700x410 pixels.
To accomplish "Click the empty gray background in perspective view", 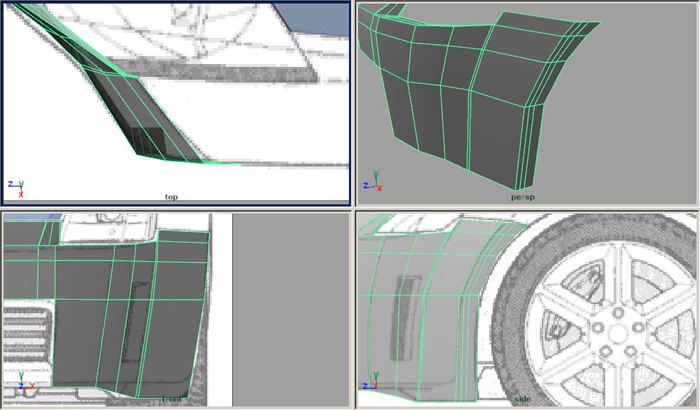I will point(620,120).
